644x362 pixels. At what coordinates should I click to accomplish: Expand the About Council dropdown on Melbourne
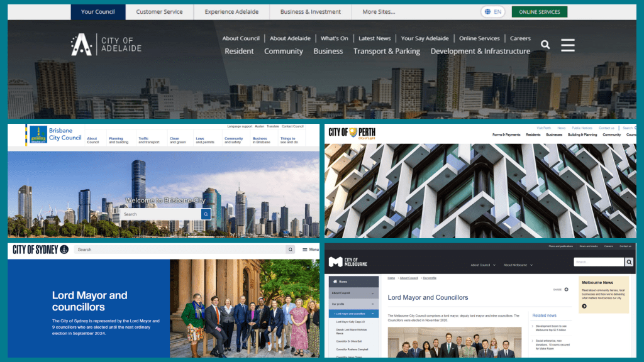[x=483, y=265]
